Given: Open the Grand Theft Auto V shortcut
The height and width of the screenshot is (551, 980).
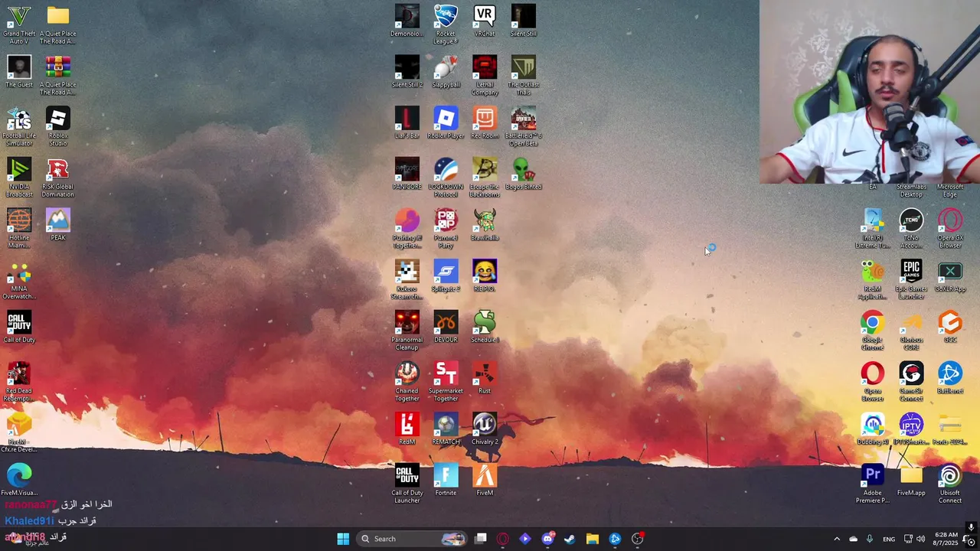Looking at the screenshot, I should tap(19, 24).
